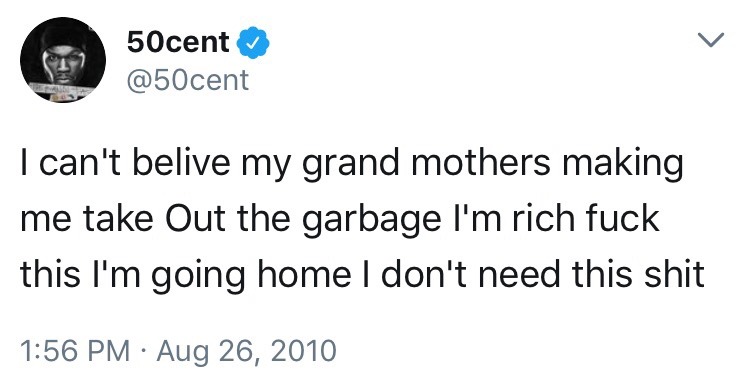Click the 1:56 PM timestamp

click(x=75, y=350)
